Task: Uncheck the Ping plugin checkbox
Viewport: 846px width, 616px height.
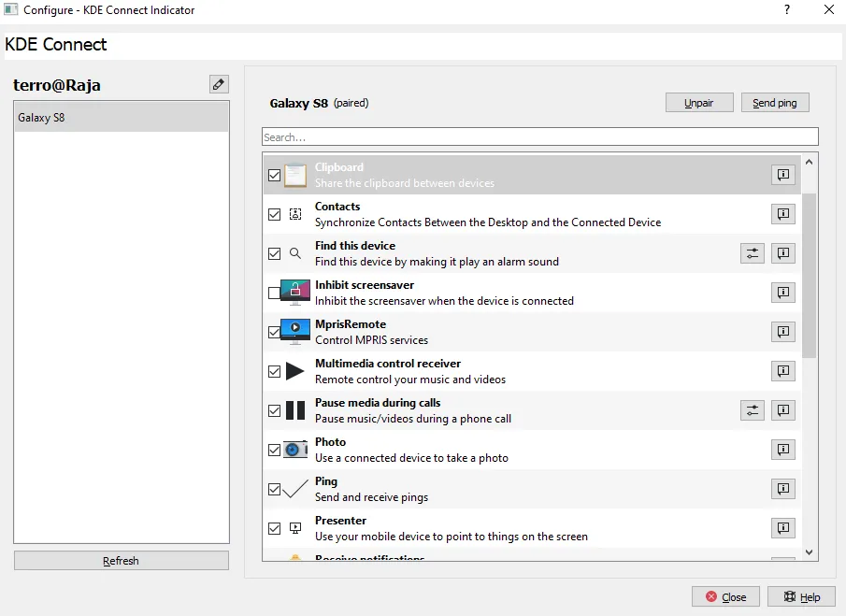Action: click(275, 489)
